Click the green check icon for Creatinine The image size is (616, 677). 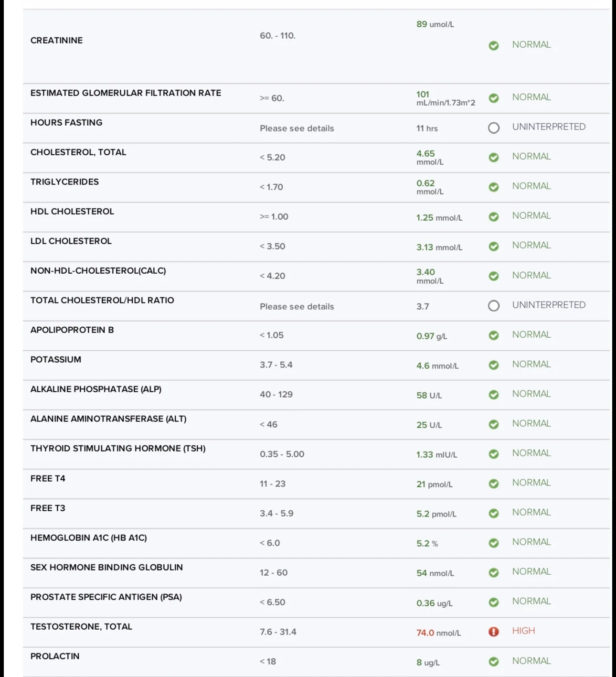[x=494, y=45]
